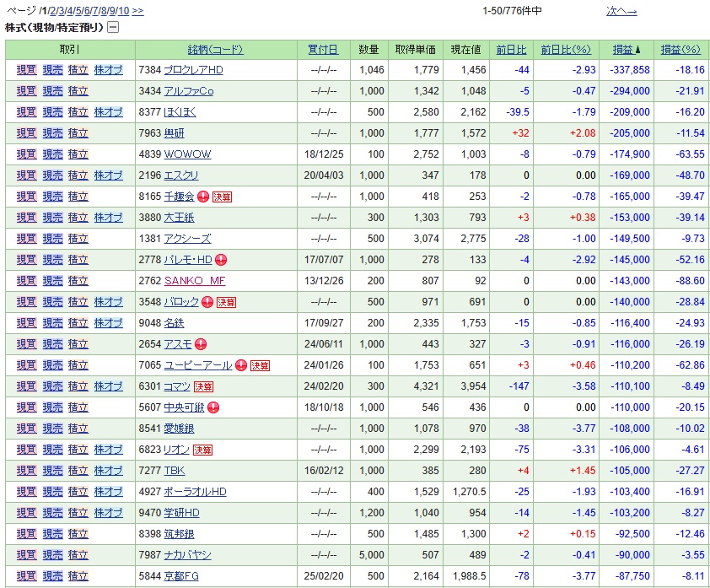Go to page 10
The image size is (710, 588).
coord(124,11)
